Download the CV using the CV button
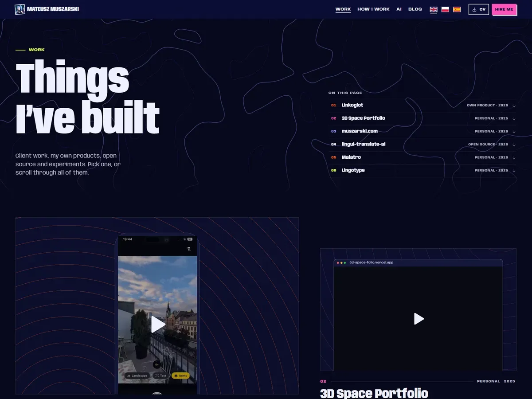 pyautogui.click(x=479, y=9)
